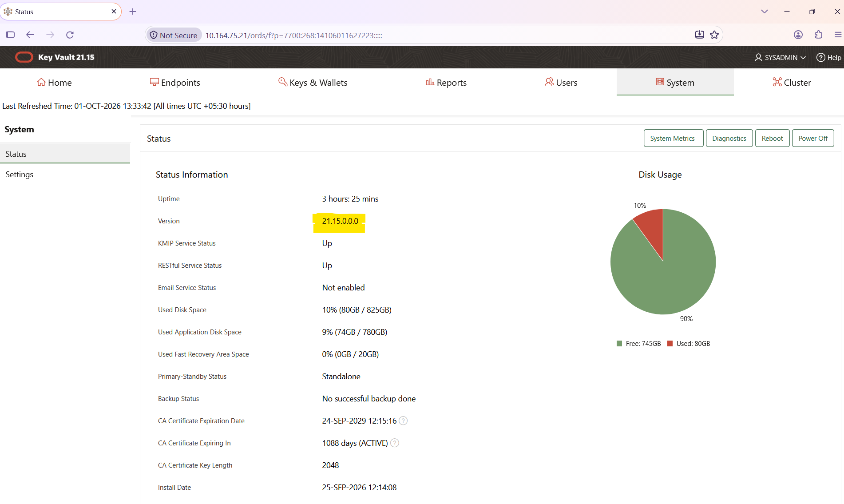Click the Power Off button
844x504 pixels.
[x=812, y=139]
